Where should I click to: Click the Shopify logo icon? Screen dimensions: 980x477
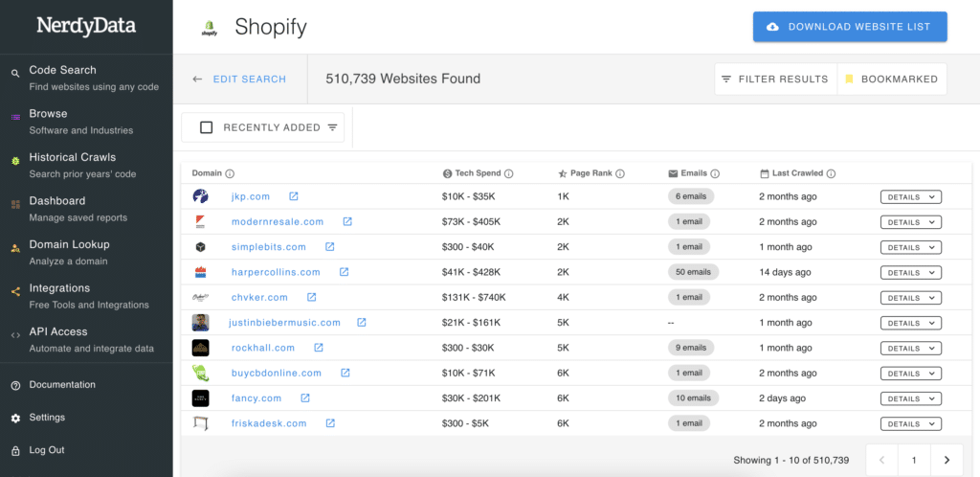(209, 28)
